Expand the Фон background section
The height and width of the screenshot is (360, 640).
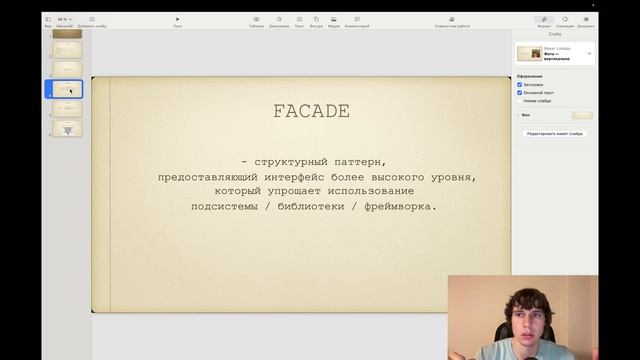click(x=518, y=116)
